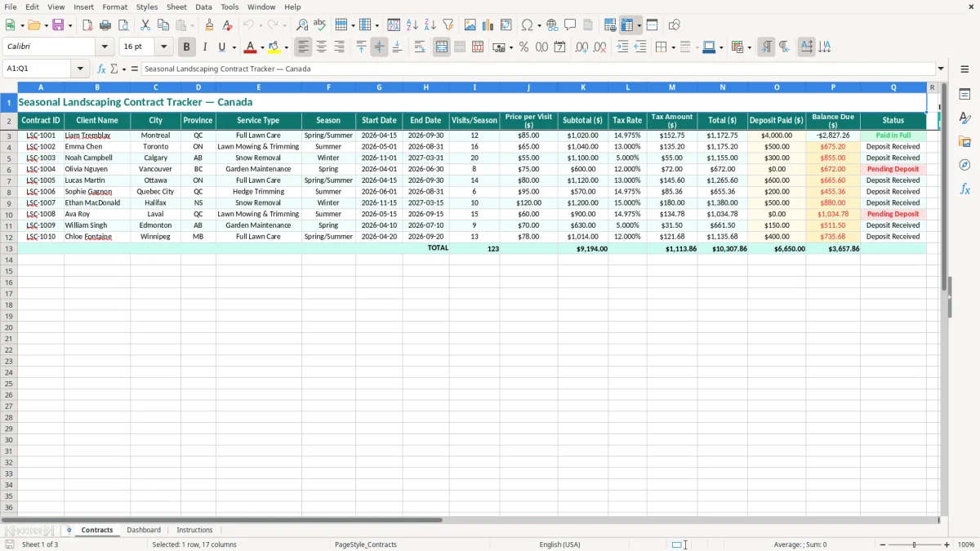Open sidebar Navigator compass icon

[x=964, y=165]
